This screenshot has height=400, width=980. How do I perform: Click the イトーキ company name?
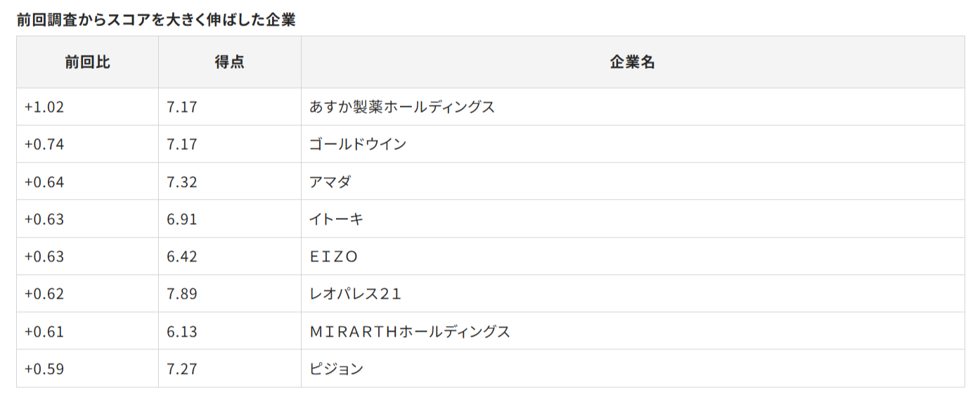[x=336, y=219]
